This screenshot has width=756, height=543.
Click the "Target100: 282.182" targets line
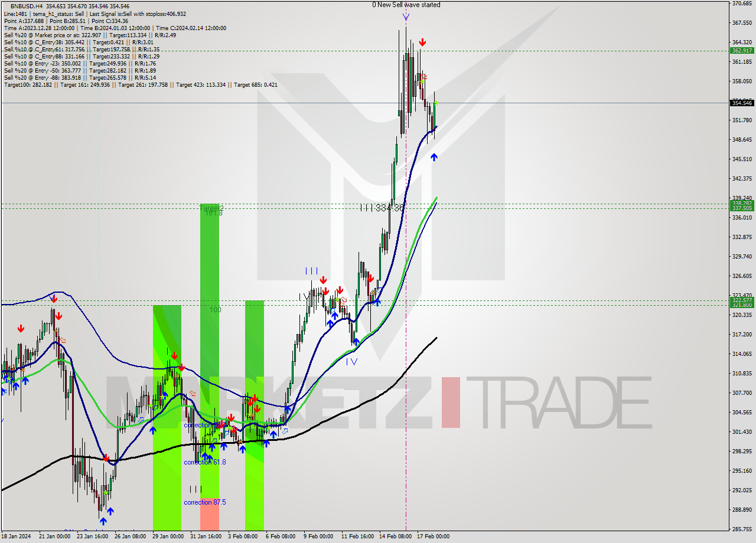coord(141,85)
